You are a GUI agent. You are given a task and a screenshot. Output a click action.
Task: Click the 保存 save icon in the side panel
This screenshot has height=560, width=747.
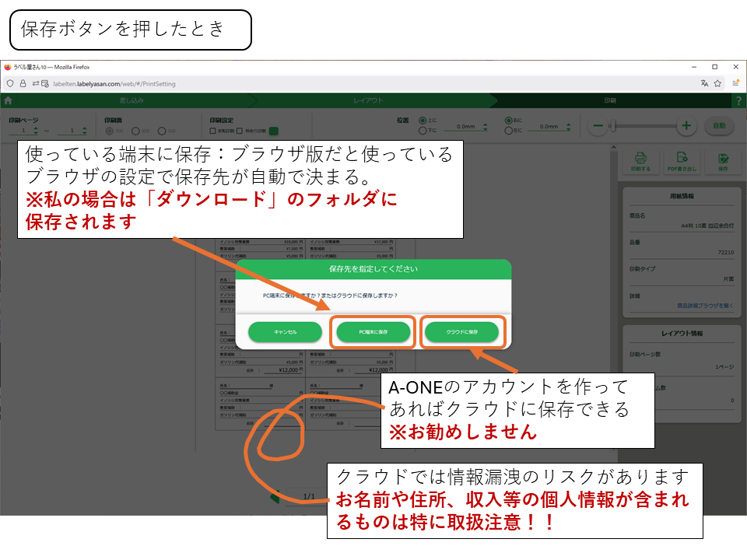723,159
